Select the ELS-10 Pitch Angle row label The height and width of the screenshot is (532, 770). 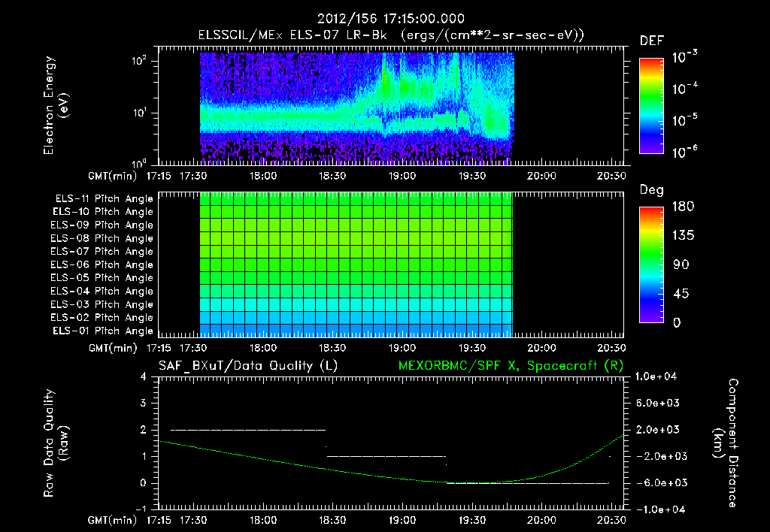point(103,212)
